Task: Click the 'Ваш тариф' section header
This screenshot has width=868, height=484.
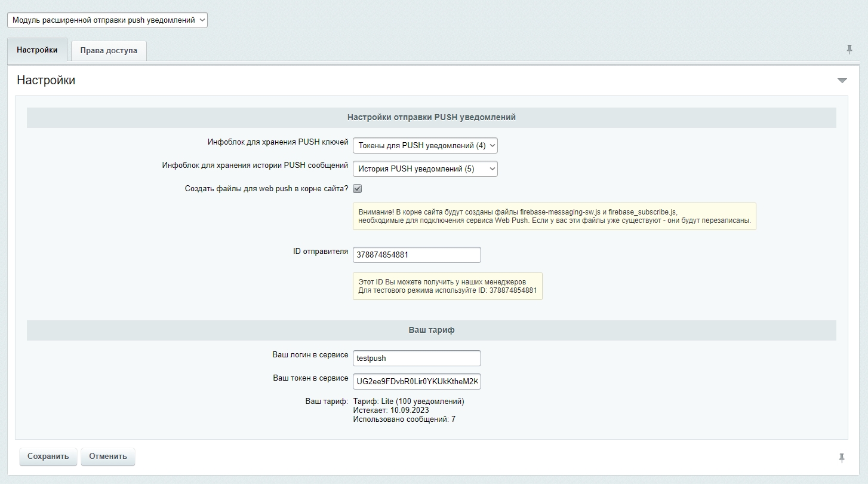Action: (x=431, y=330)
